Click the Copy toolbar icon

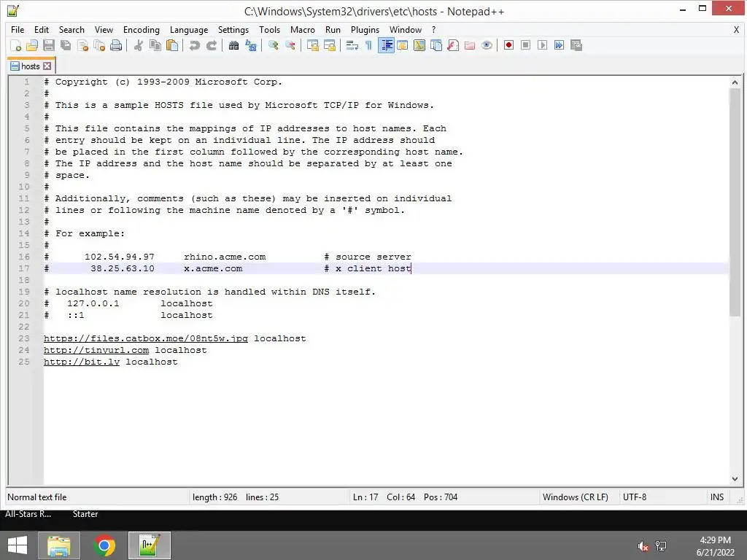[155, 45]
